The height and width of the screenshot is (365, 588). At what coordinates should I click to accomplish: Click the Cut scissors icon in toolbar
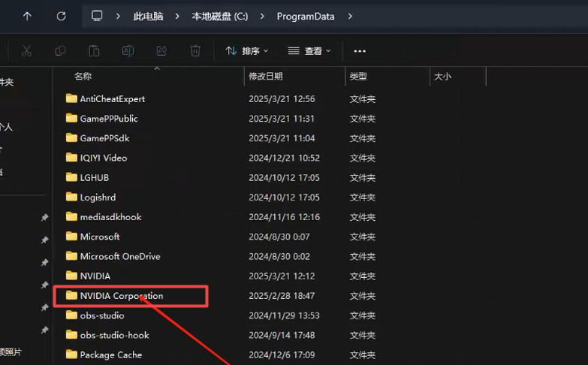tap(26, 51)
